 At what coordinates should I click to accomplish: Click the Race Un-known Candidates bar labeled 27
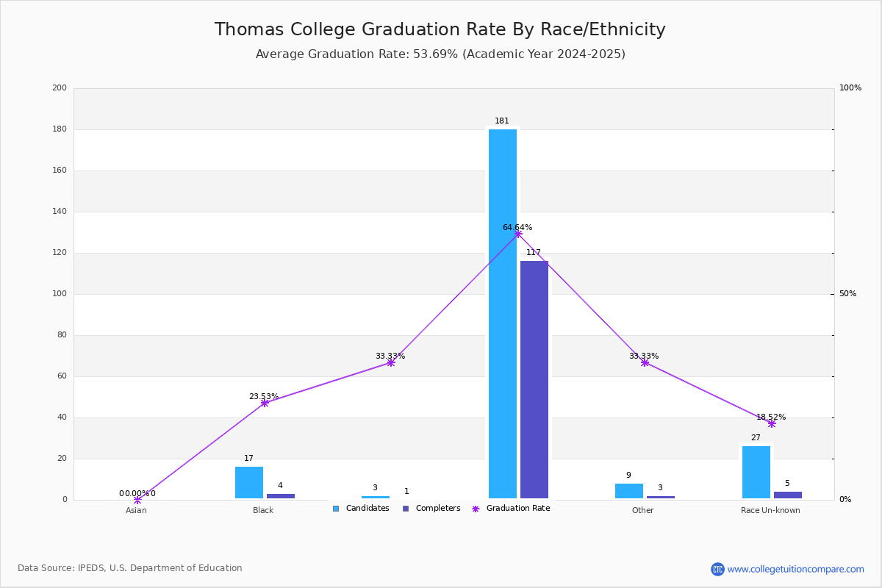756,472
